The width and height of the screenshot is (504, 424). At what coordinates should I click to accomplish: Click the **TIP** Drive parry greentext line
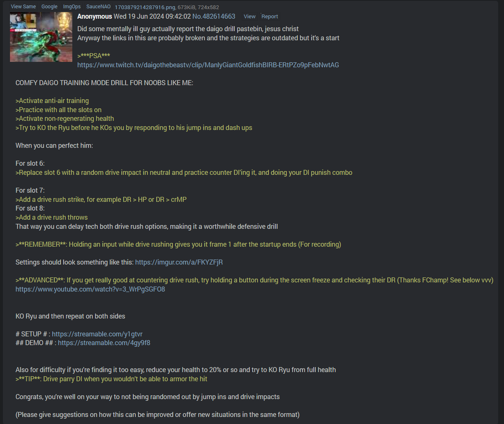click(111, 379)
